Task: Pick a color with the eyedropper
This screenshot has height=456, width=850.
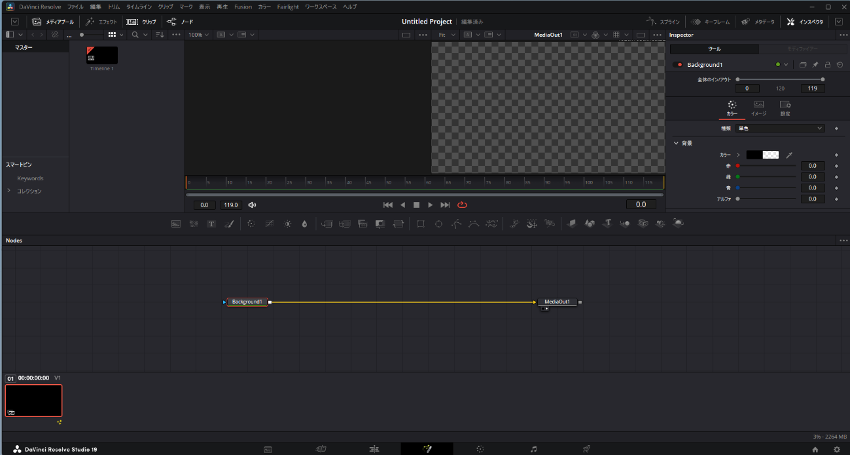Action: [x=788, y=155]
